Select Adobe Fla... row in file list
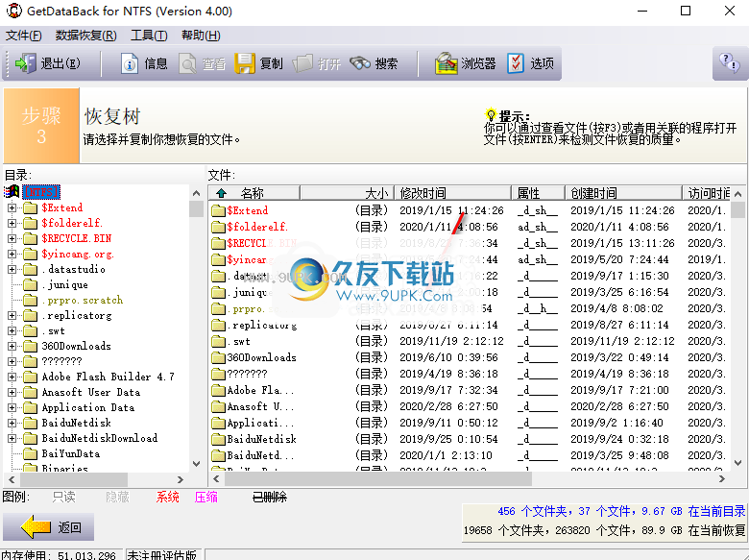This screenshot has height=560, width=749. pos(471,390)
